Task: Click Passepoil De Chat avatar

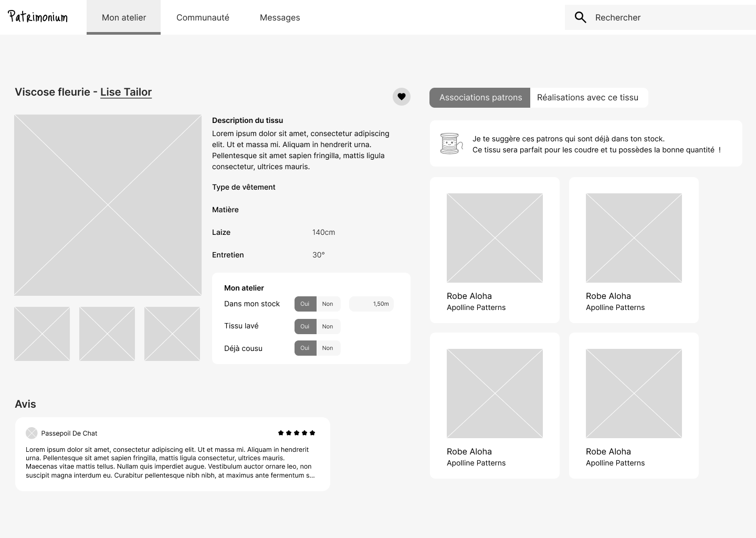Action: pyautogui.click(x=31, y=433)
